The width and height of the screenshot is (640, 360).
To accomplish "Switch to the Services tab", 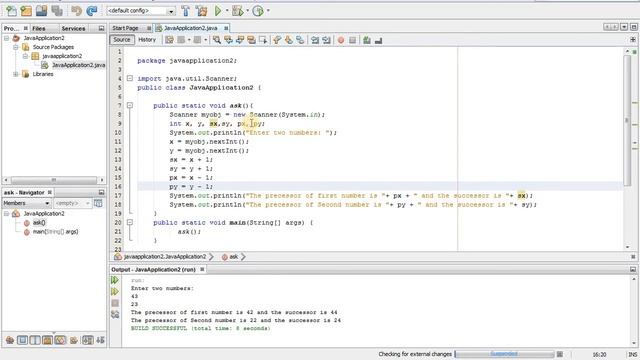I will [x=73, y=28].
